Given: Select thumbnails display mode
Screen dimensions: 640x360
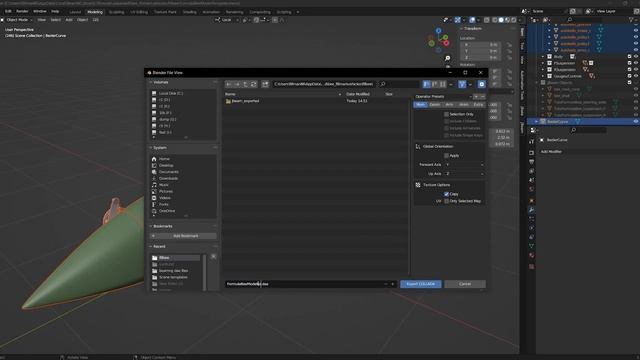Looking at the screenshot, I should pyautogui.click(x=443, y=84).
